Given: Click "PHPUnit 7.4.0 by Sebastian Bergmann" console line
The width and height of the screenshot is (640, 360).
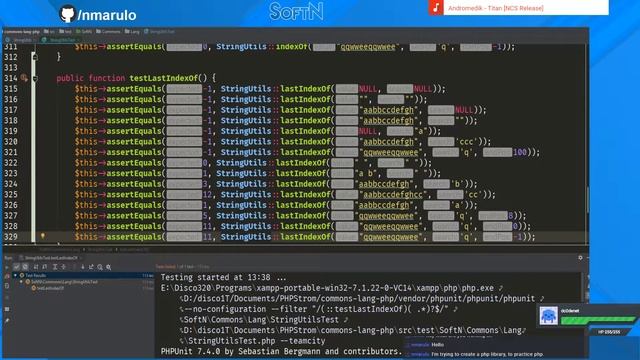Looking at the screenshot, I should [x=281, y=351].
